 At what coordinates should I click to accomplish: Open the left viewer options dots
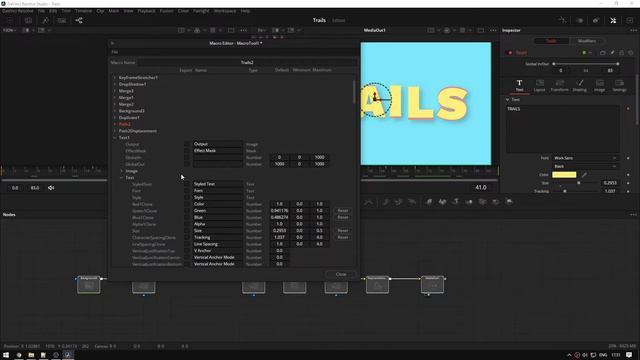coord(244,30)
